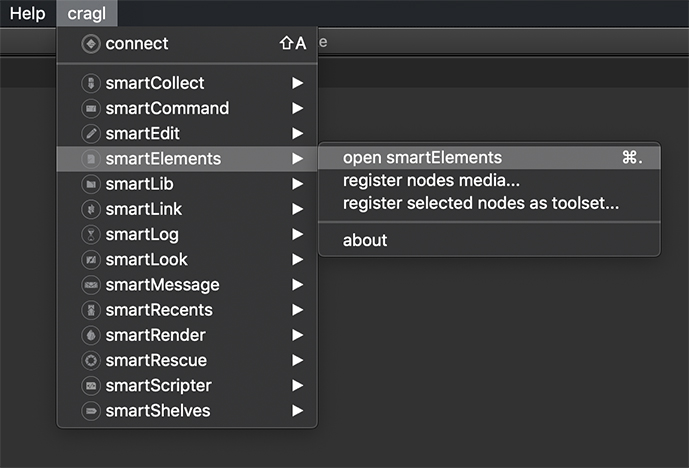Click the smartEdit pencil icon
Viewport: 689px width, 468px height.
pos(91,133)
